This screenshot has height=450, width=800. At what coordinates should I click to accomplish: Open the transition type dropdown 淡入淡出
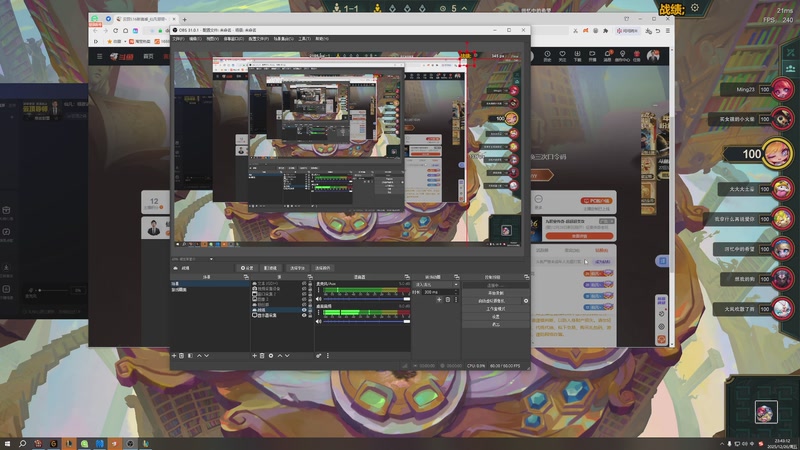(436, 285)
